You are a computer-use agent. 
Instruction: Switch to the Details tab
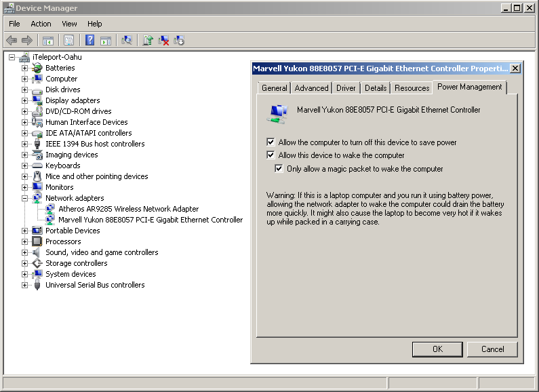(x=376, y=88)
